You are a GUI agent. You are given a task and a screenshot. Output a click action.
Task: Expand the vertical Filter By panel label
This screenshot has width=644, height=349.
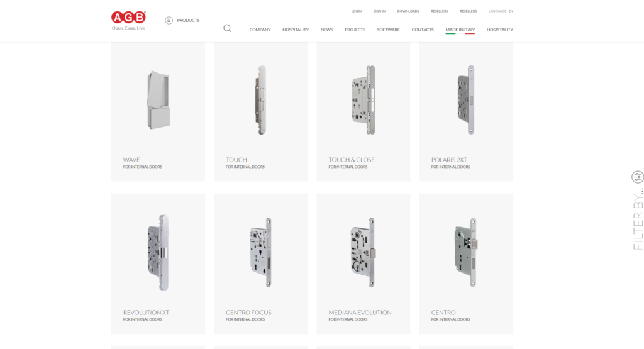tap(637, 219)
